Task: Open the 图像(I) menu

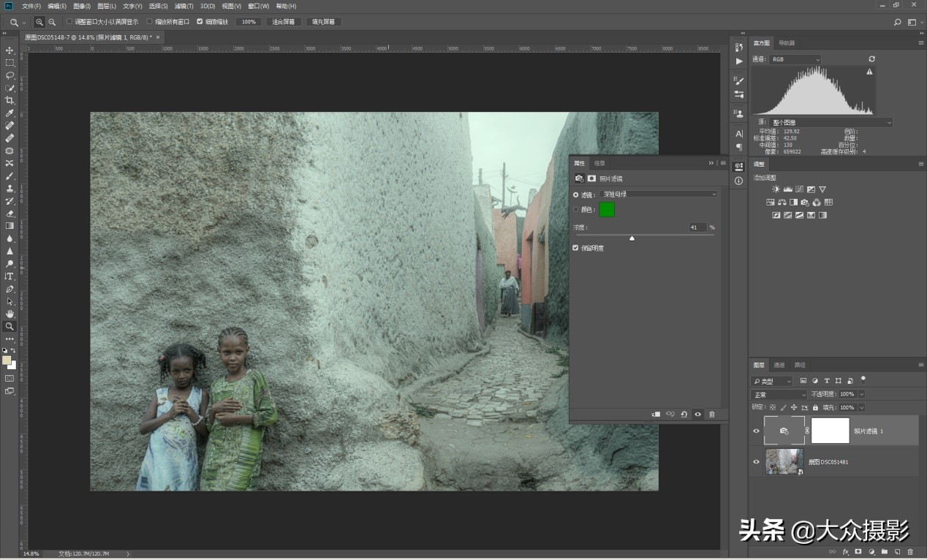Action: coord(82,6)
